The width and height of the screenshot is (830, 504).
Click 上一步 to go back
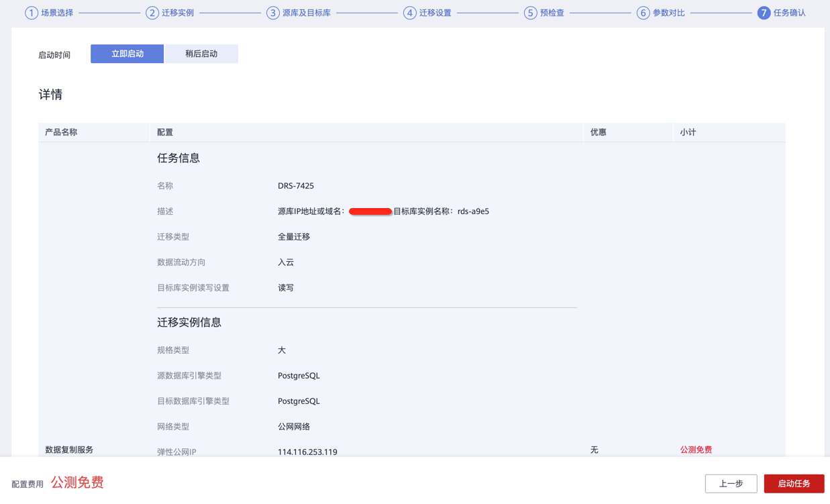(x=731, y=483)
